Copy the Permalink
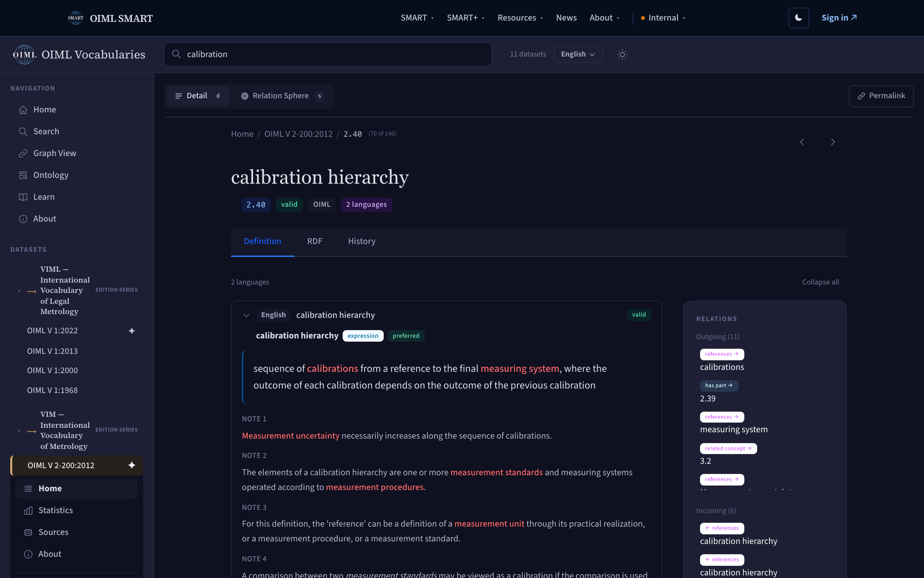The height and width of the screenshot is (578, 924). [881, 96]
